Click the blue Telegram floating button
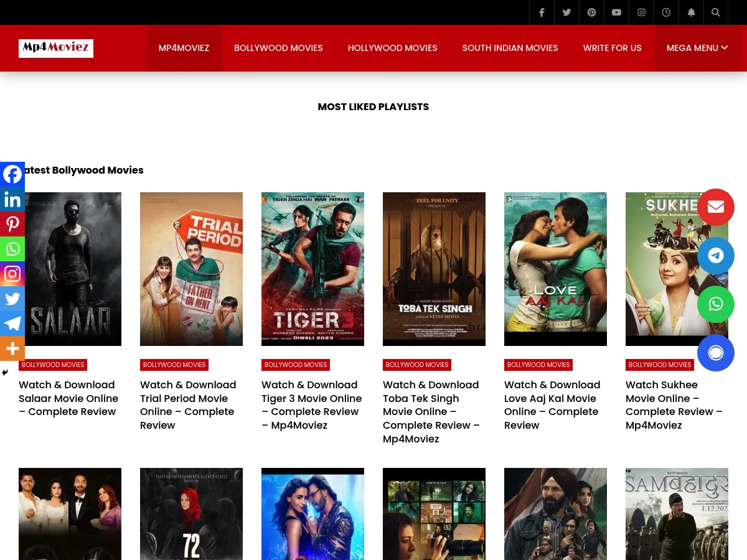The width and height of the screenshot is (747, 560). click(716, 256)
